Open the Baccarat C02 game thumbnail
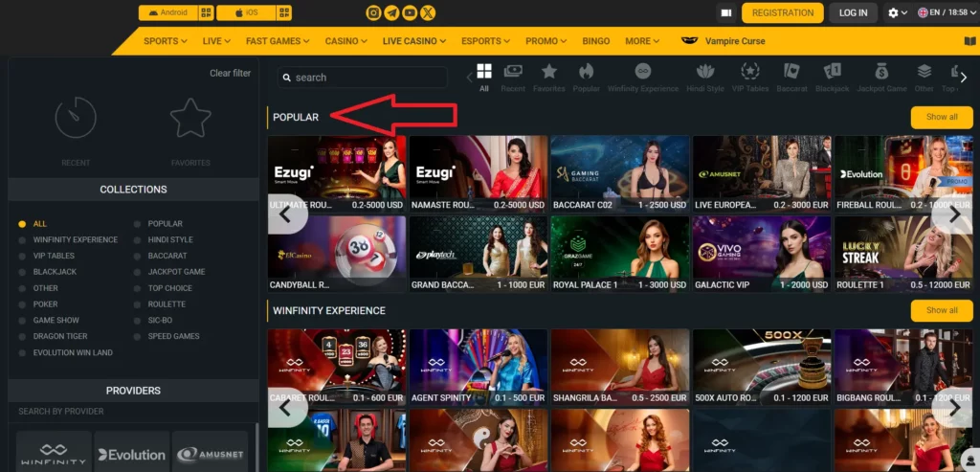This screenshot has width=980, height=472. pos(620,174)
